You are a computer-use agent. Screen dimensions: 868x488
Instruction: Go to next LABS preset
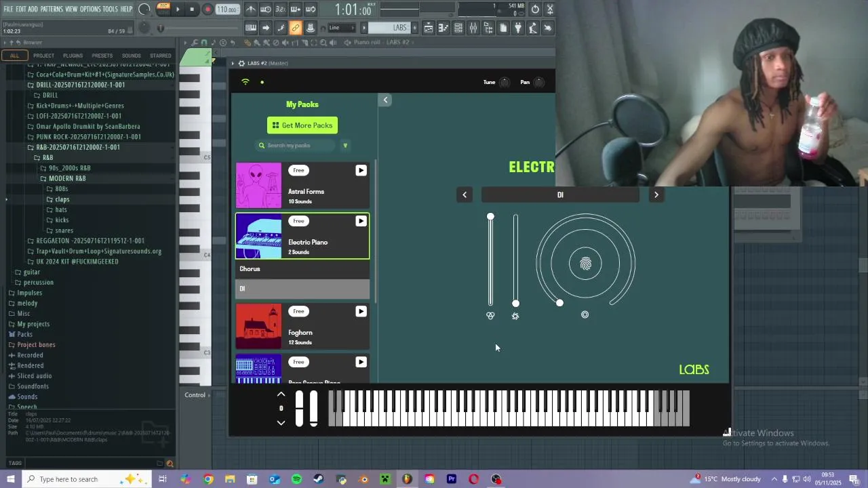[656, 195]
